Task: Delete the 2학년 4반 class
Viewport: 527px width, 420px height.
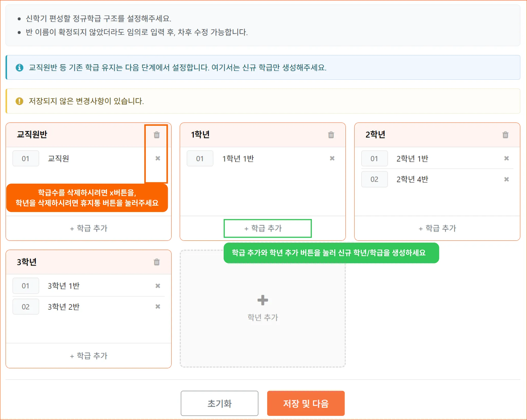Action: [506, 179]
